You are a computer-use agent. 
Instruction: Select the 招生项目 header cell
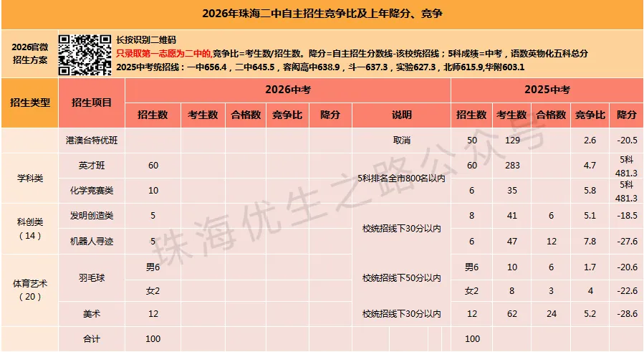[x=92, y=103]
